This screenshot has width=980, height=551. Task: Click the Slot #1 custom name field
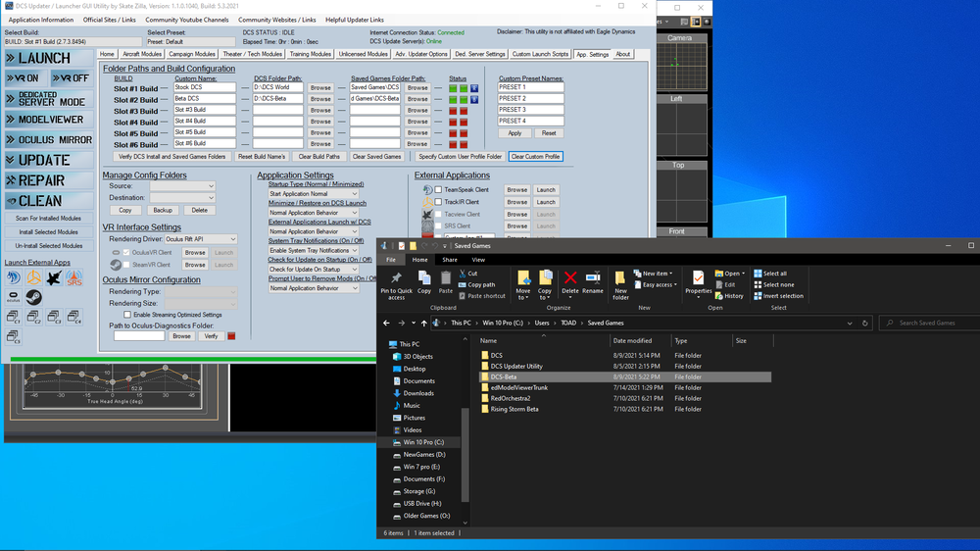[205, 87]
